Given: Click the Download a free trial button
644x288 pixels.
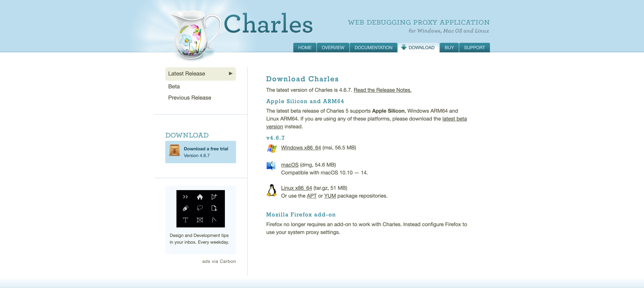Looking at the screenshot, I should click(x=205, y=152).
